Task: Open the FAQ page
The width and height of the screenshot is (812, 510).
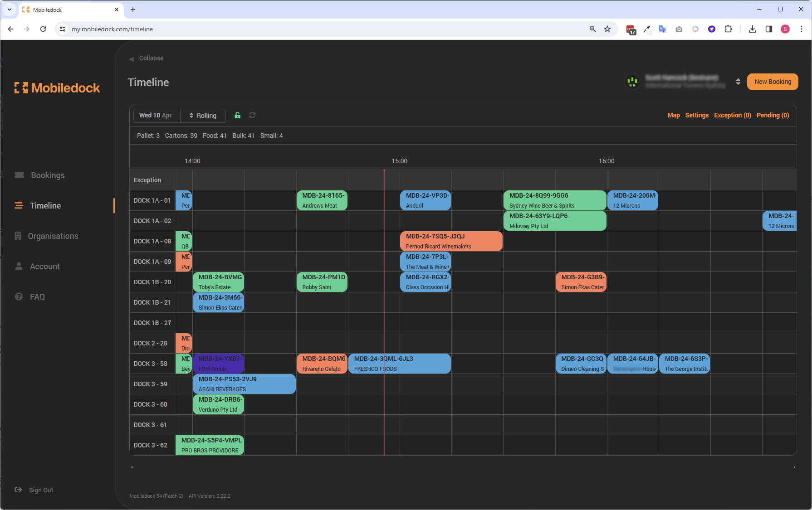Action: coord(37,296)
